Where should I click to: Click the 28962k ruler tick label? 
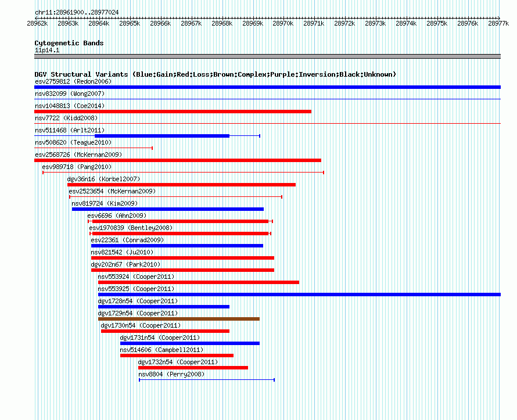[x=37, y=23]
